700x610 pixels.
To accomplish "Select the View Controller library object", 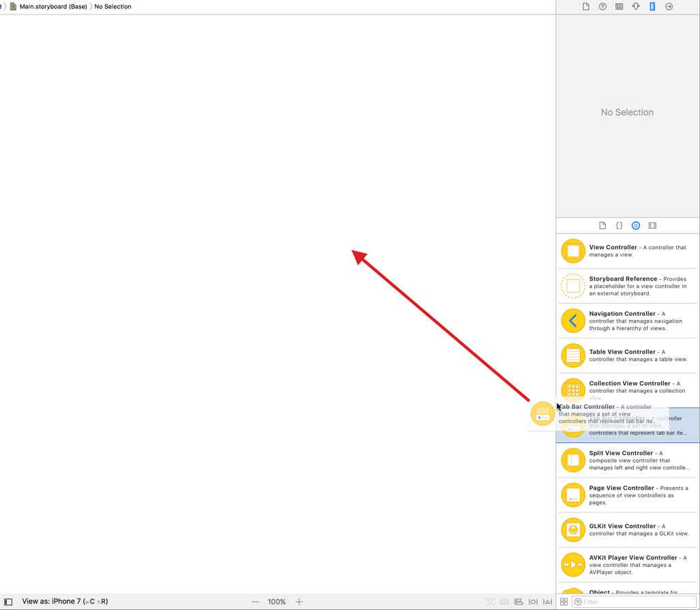I will [628, 251].
